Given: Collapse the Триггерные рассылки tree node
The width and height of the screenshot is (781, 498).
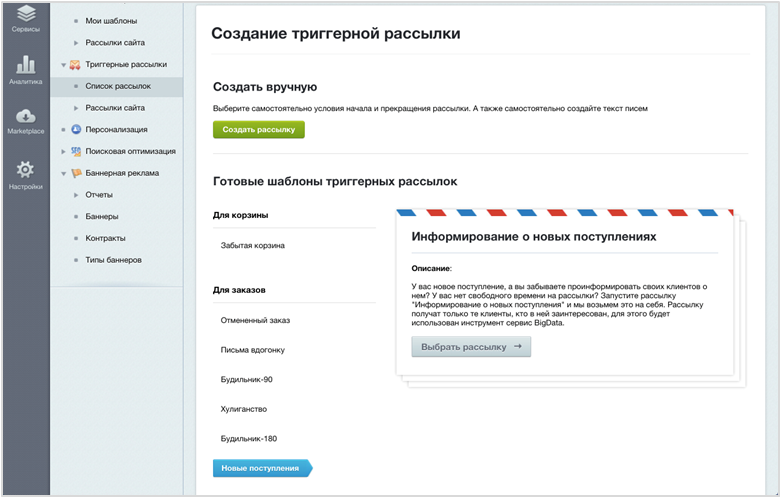Looking at the screenshot, I should pyautogui.click(x=63, y=65).
